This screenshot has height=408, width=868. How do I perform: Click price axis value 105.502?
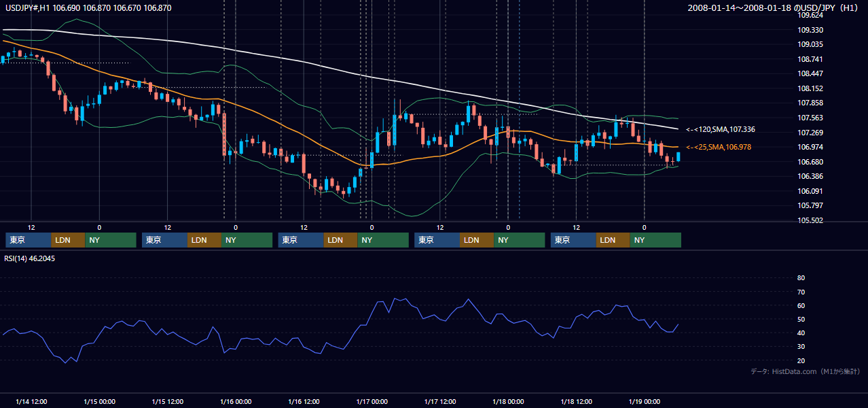tap(810, 220)
